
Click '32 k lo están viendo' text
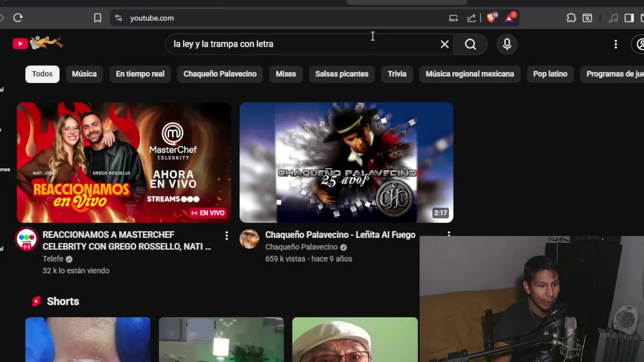[76, 270]
